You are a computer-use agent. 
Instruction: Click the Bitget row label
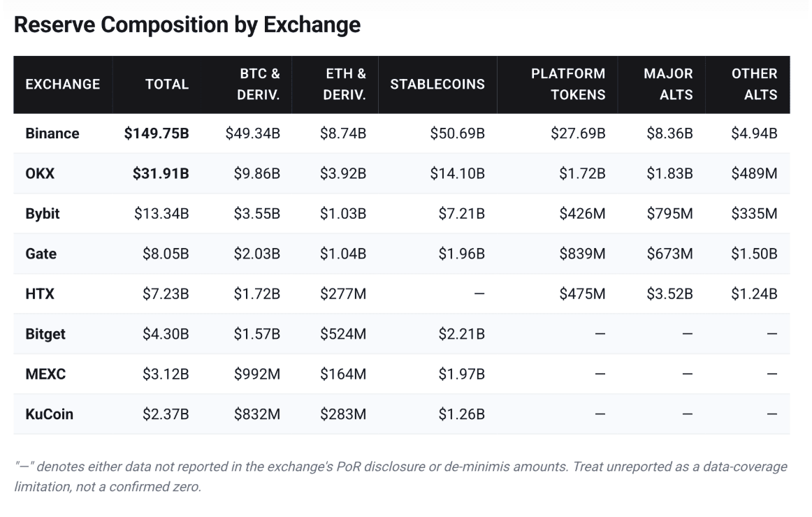coord(45,335)
